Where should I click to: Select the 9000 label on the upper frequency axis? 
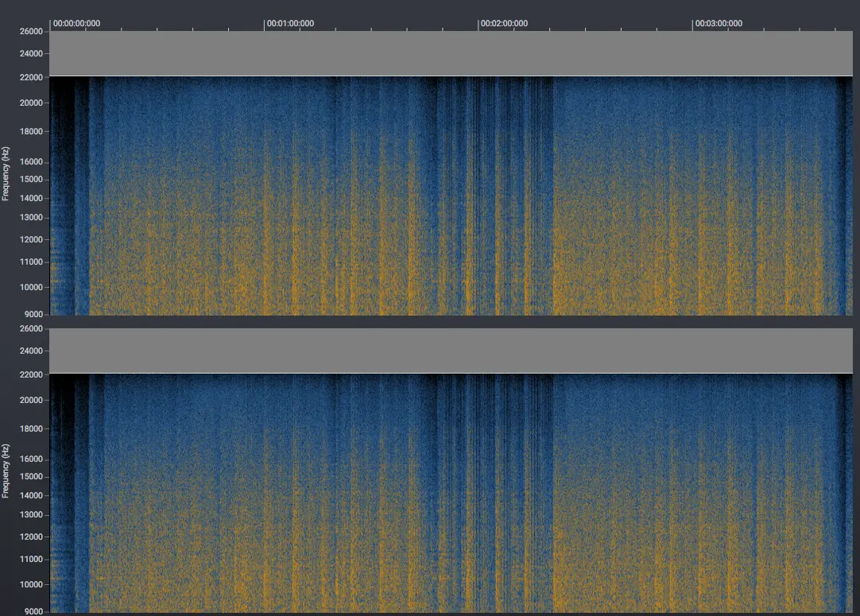tap(33, 314)
